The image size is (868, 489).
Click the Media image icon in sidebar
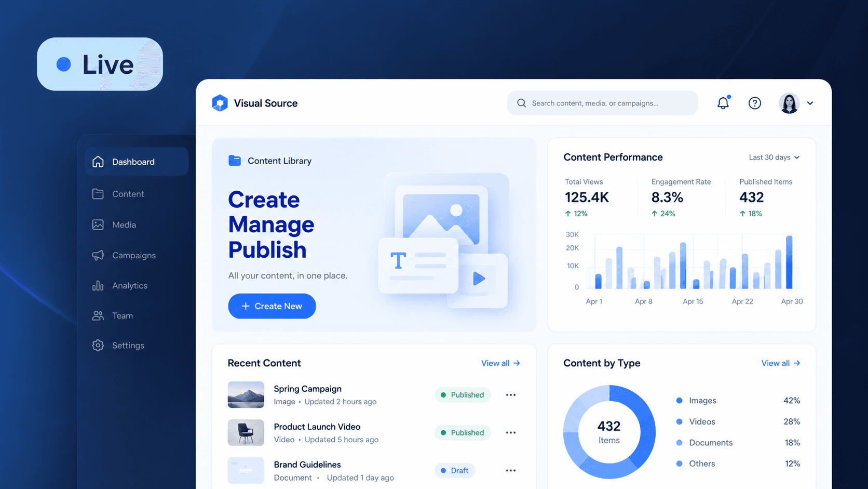(98, 224)
